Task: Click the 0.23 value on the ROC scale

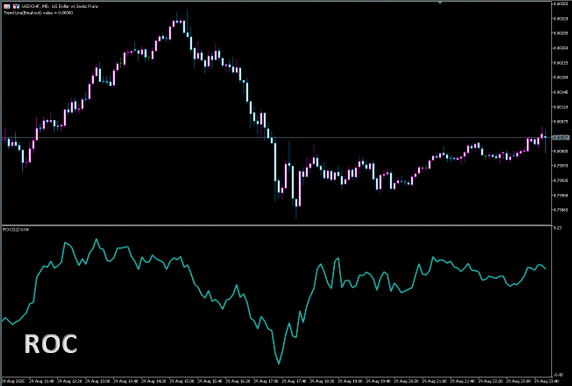Action: point(558,228)
